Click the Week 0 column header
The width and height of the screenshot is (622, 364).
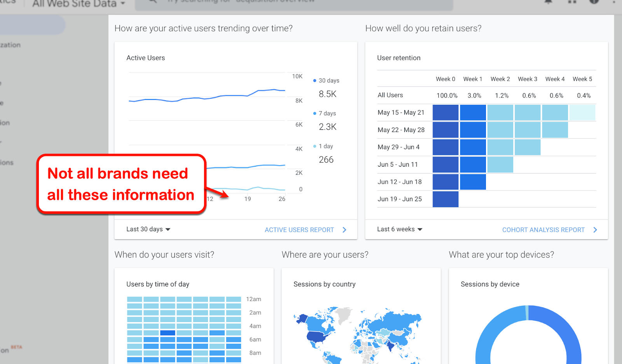[x=446, y=79]
